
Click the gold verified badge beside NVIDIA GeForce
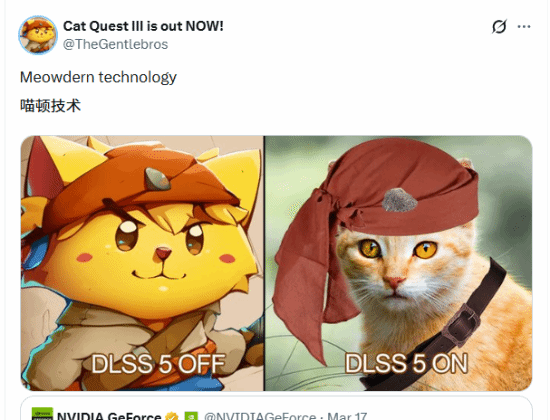tap(172, 416)
